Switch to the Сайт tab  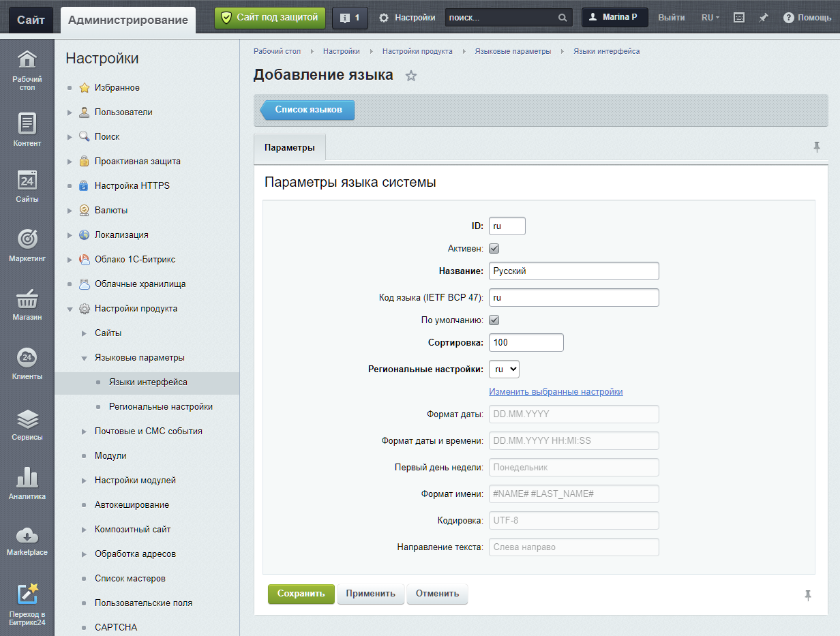31,20
